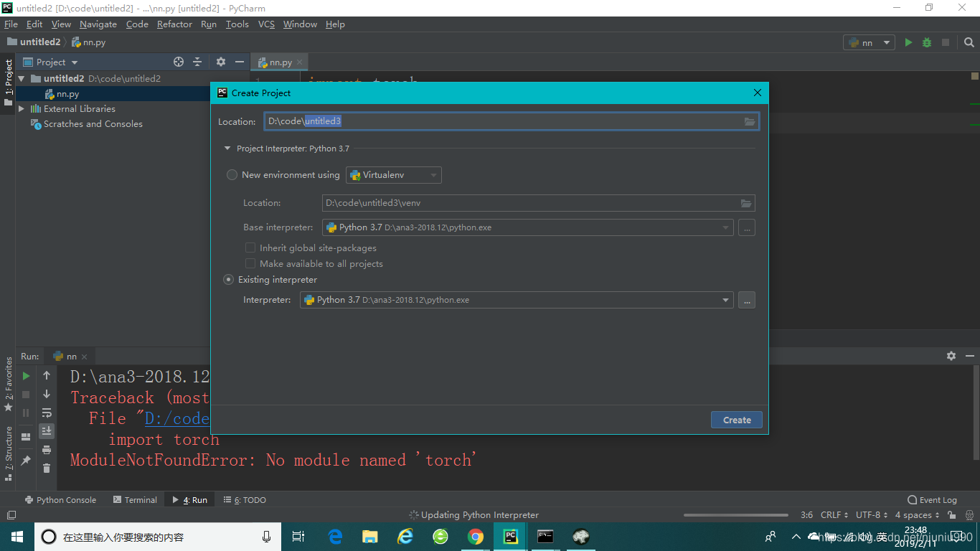Screen dimensions: 980x551
Task: Select Existing interpreter radio button
Action: (x=229, y=280)
